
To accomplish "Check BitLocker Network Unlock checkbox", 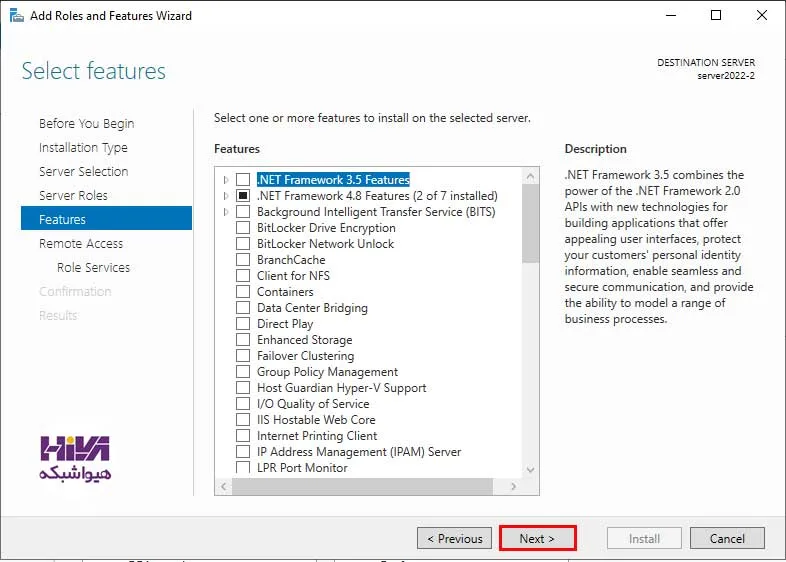I will [243, 244].
